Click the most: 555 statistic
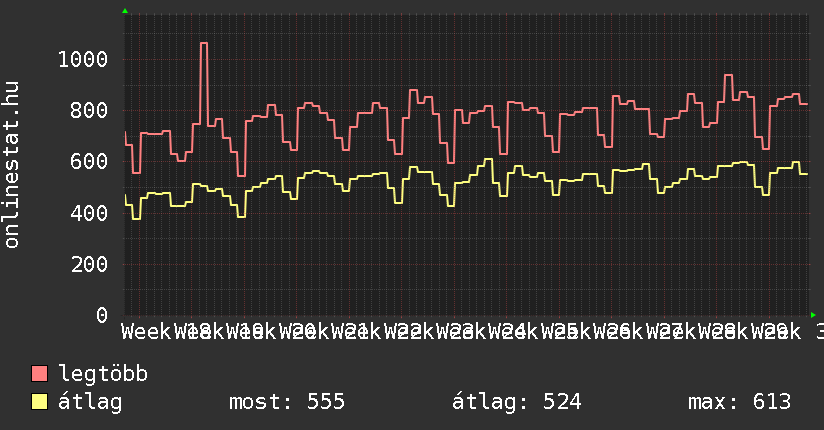The height and width of the screenshot is (430, 824). [x=287, y=402]
